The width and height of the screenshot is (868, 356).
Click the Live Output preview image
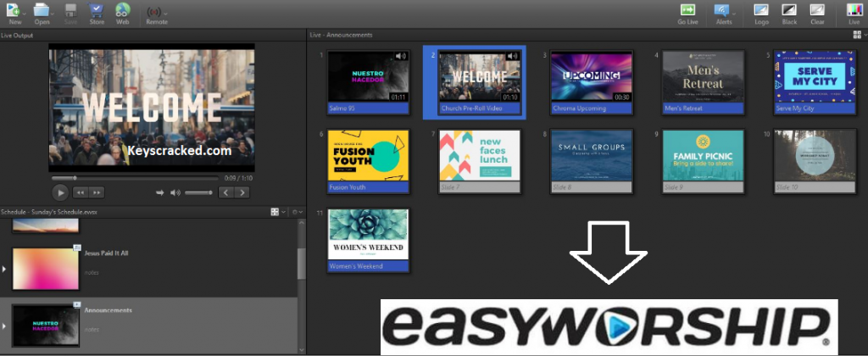pyautogui.click(x=152, y=108)
